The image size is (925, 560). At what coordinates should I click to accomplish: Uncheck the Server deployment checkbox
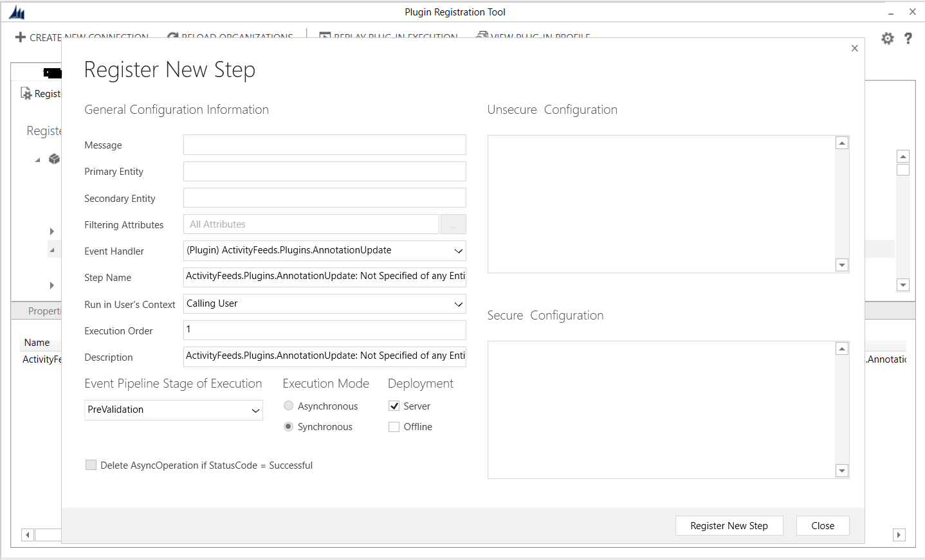click(394, 406)
